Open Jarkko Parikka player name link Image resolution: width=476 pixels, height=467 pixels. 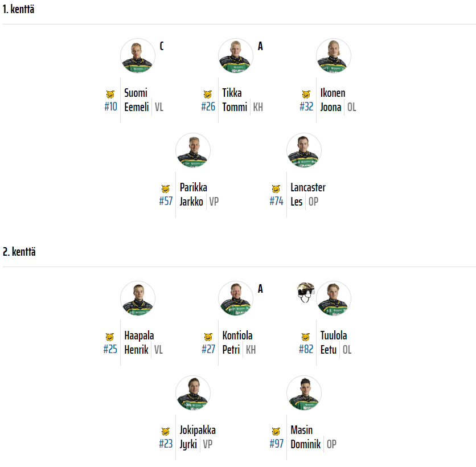tap(194, 195)
